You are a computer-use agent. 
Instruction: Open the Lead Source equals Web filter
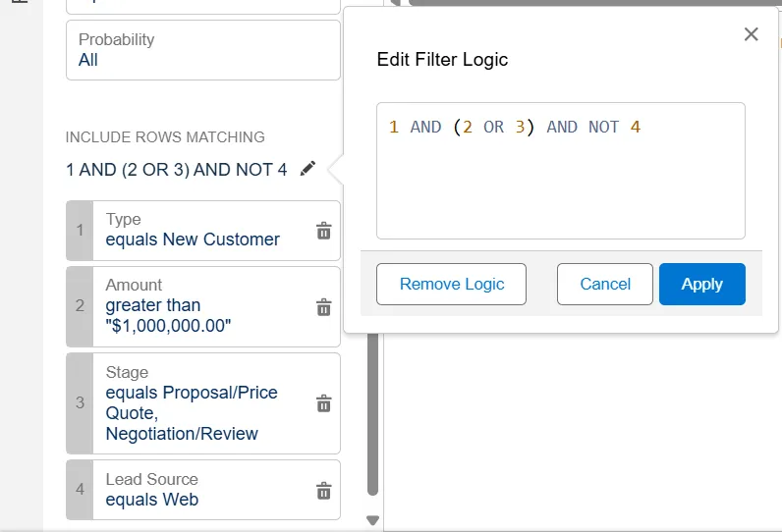click(x=203, y=490)
